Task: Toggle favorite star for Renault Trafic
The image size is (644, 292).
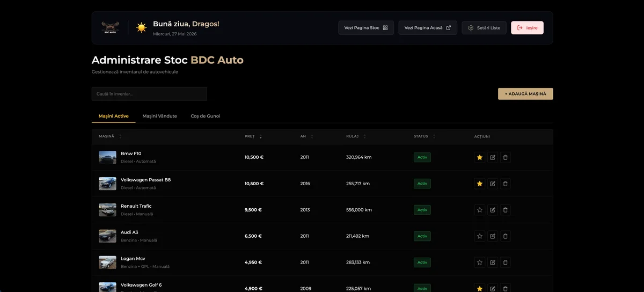Action: (x=480, y=210)
